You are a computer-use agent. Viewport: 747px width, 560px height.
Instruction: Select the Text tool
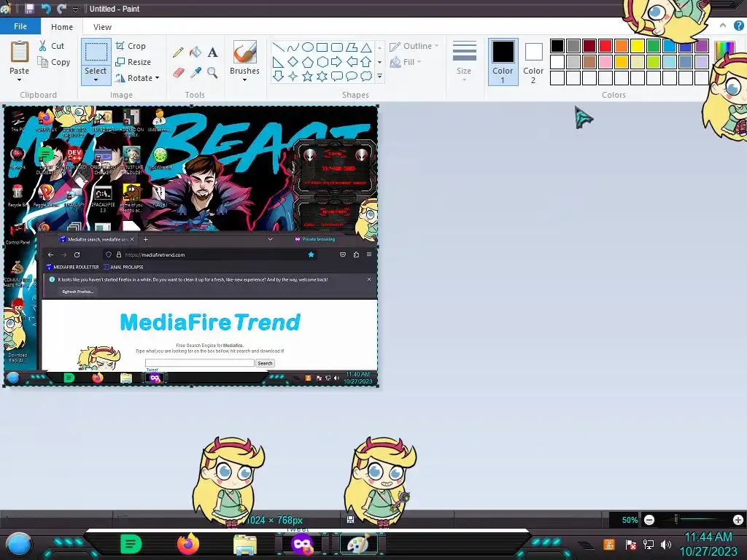212,52
